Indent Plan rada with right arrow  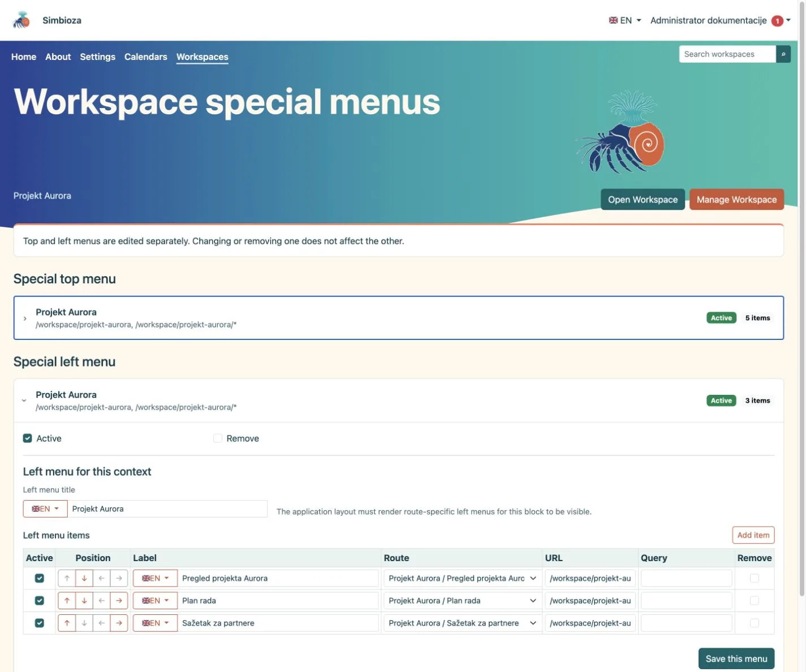[x=119, y=601]
